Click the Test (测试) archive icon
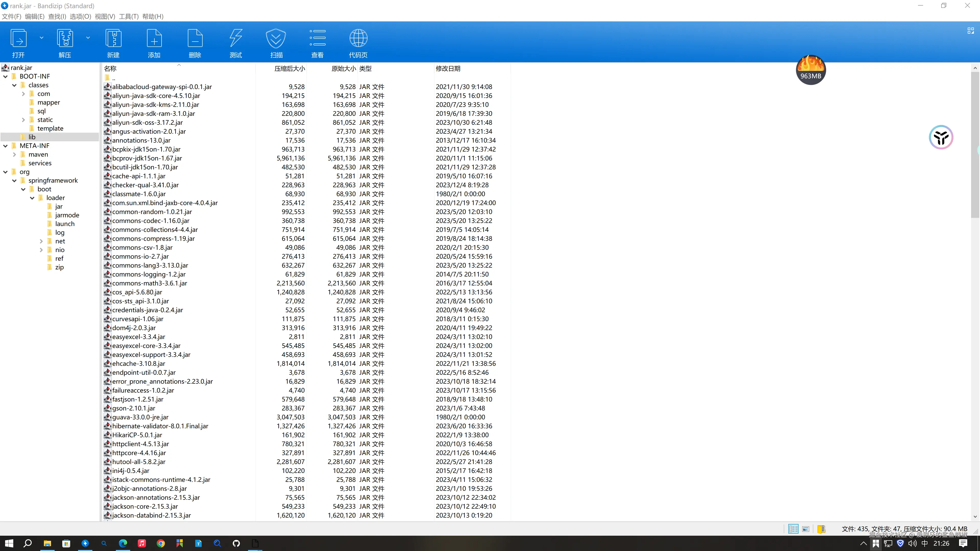Viewport: 980px width, 551px height. [x=236, y=39]
